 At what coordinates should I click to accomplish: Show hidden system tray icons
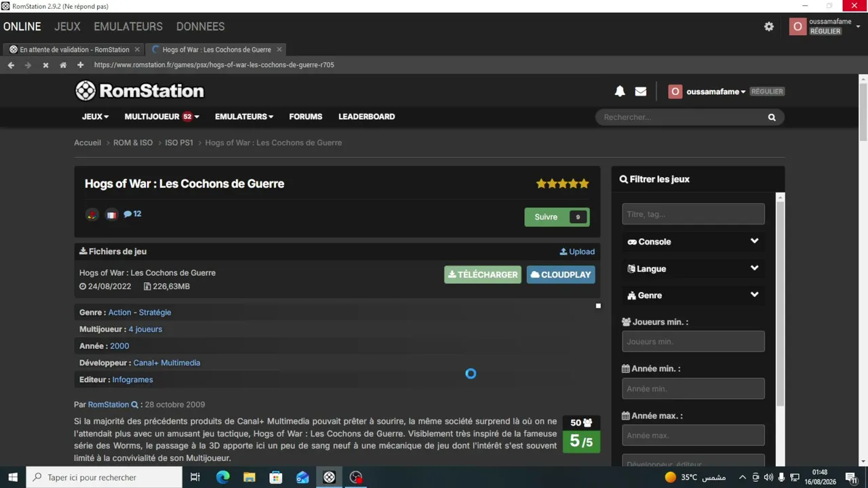742,477
